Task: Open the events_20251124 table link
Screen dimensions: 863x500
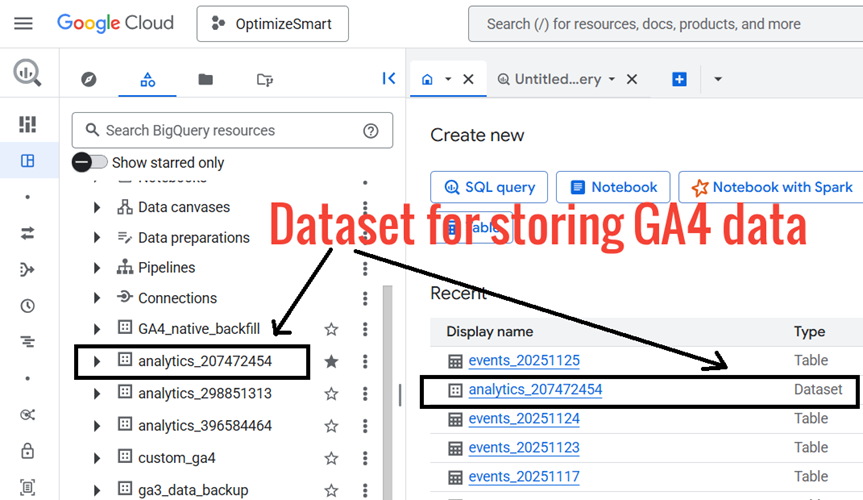Action: click(x=524, y=419)
